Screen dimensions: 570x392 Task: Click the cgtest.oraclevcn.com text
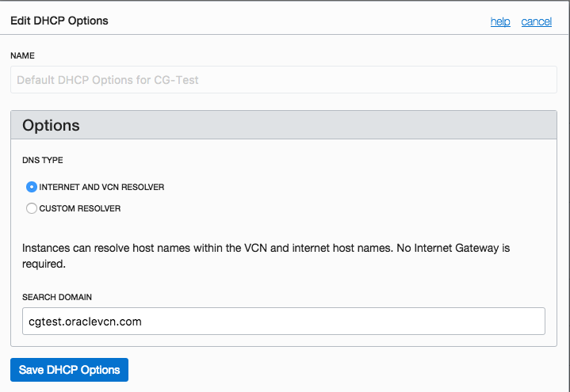click(x=85, y=322)
